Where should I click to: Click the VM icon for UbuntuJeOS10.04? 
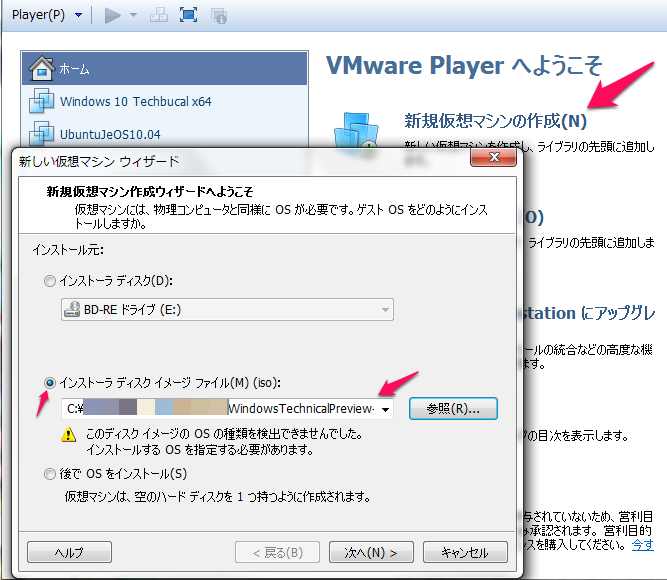41,133
